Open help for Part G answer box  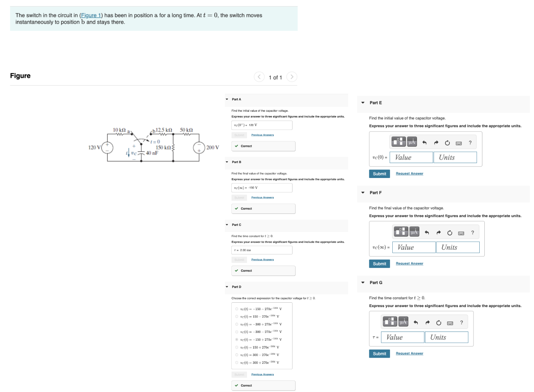[x=461, y=323]
